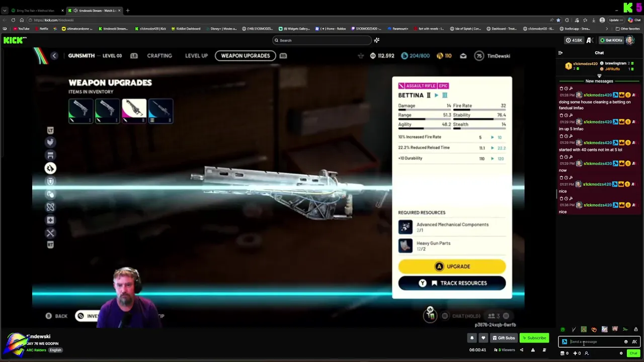Click the Kick logo
The width and height of the screenshot is (644, 362).
[15, 40]
